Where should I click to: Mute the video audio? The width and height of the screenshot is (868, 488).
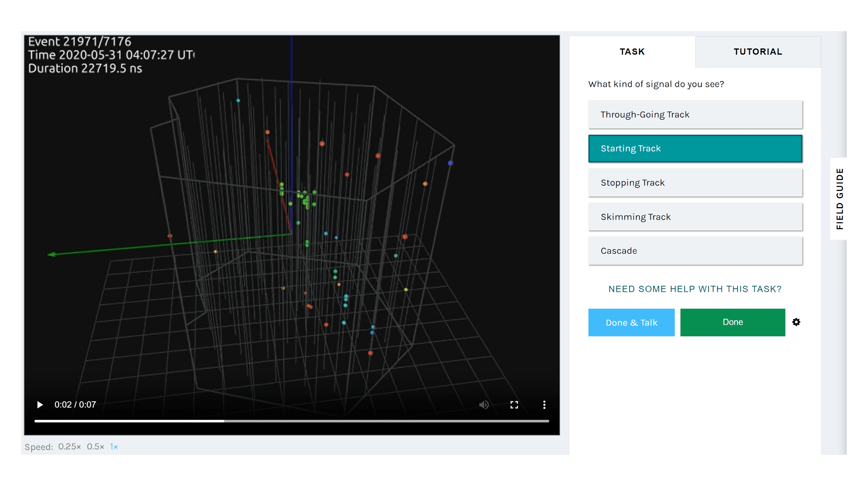pos(484,405)
